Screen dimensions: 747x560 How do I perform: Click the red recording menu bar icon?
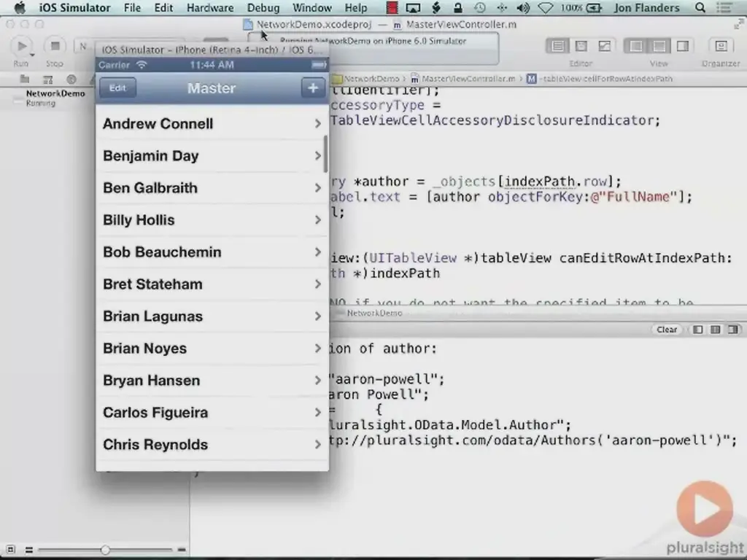point(392,7)
